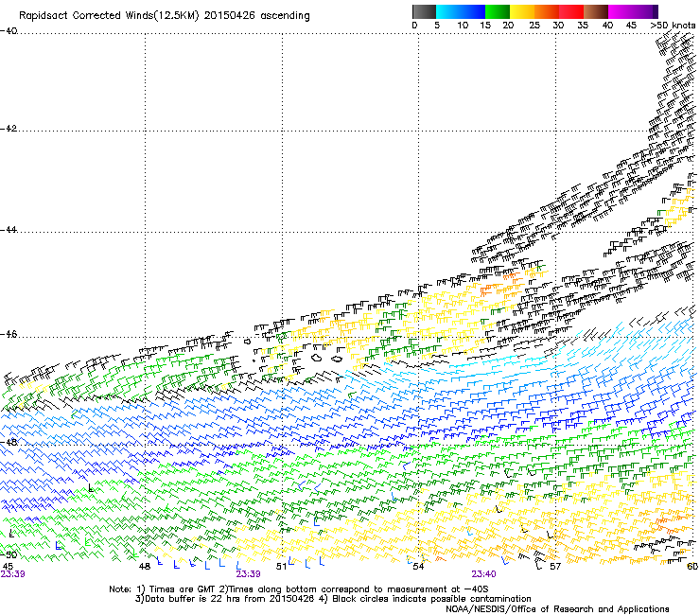Click the latitude axis label '-48'

(9, 442)
